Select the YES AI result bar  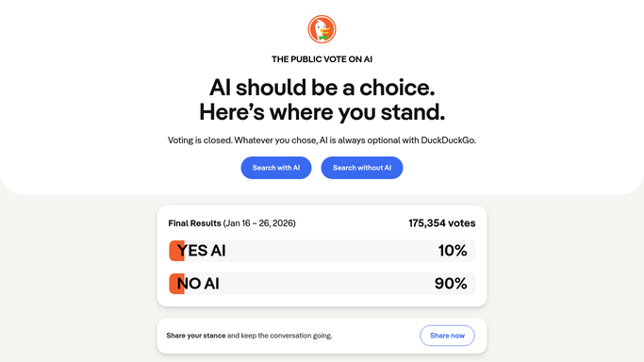322,251
